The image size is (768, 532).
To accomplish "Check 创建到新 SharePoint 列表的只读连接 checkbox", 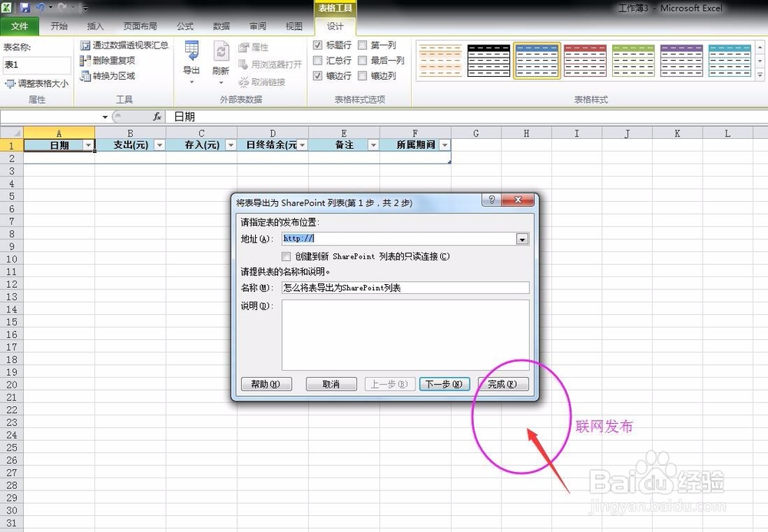I will point(286,256).
